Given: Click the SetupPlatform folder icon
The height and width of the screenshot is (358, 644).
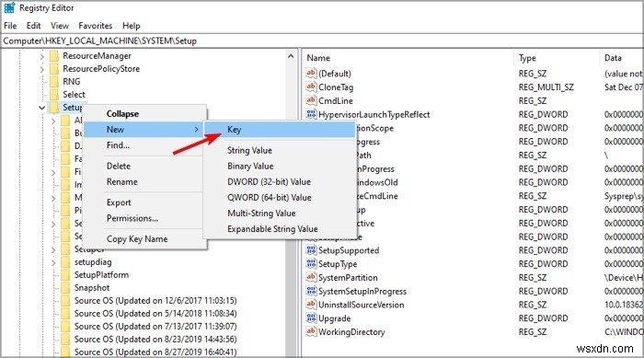Looking at the screenshot, I should click(x=65, y=275).
